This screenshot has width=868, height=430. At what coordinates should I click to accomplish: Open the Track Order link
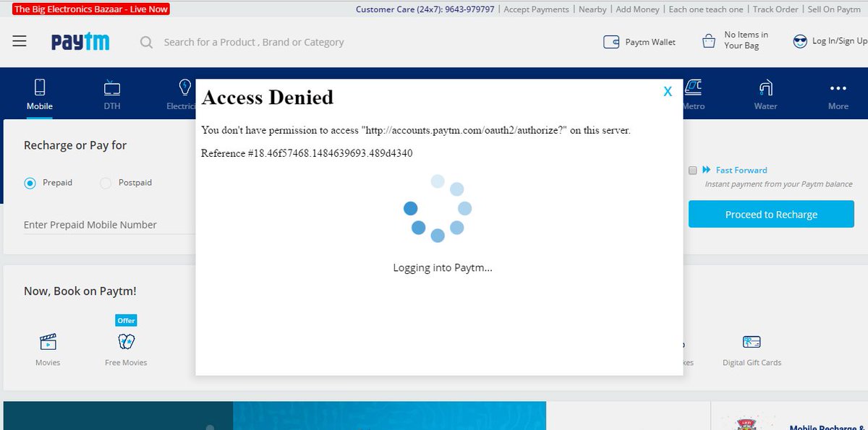[775, 9]
